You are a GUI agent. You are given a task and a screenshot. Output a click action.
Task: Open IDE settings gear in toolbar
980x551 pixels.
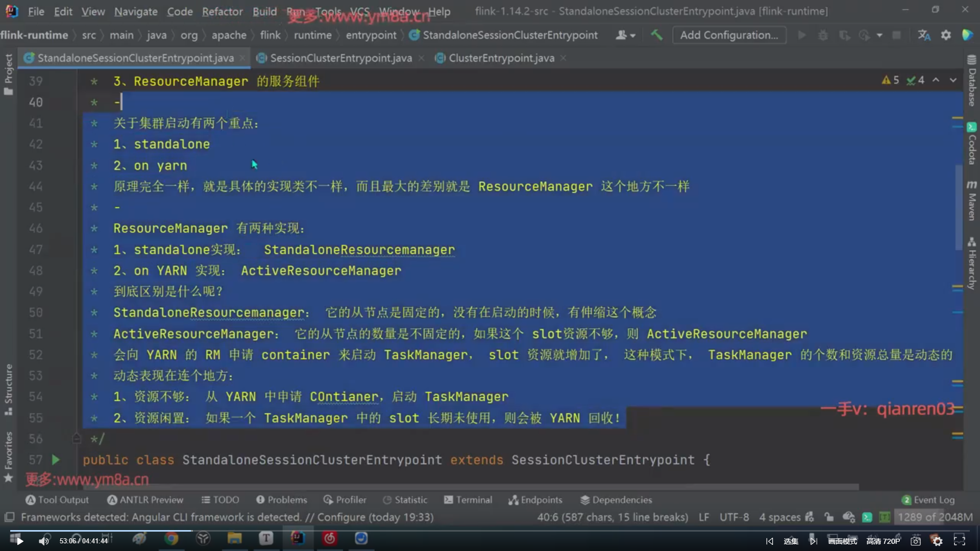tap(946, 35)
